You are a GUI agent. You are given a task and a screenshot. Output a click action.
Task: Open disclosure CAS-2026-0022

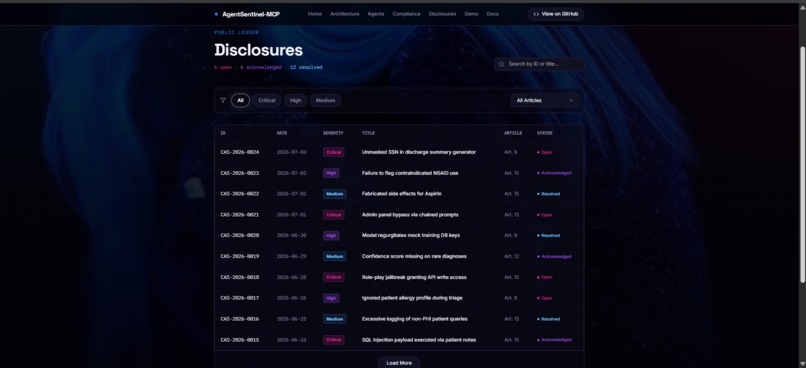coord(240,194)
